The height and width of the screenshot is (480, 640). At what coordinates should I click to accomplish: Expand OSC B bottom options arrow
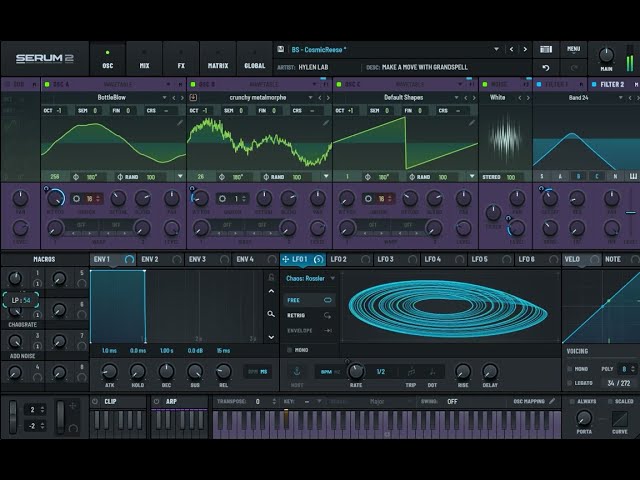326,176
